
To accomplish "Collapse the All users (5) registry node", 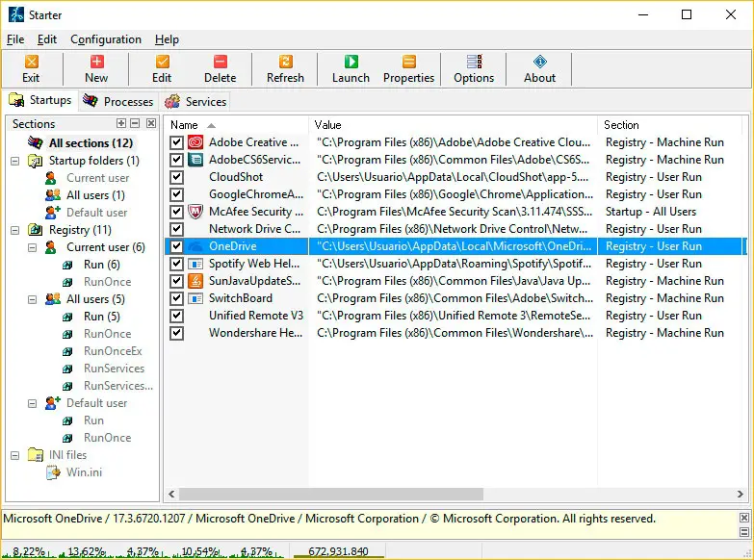I will coord(32,299).
